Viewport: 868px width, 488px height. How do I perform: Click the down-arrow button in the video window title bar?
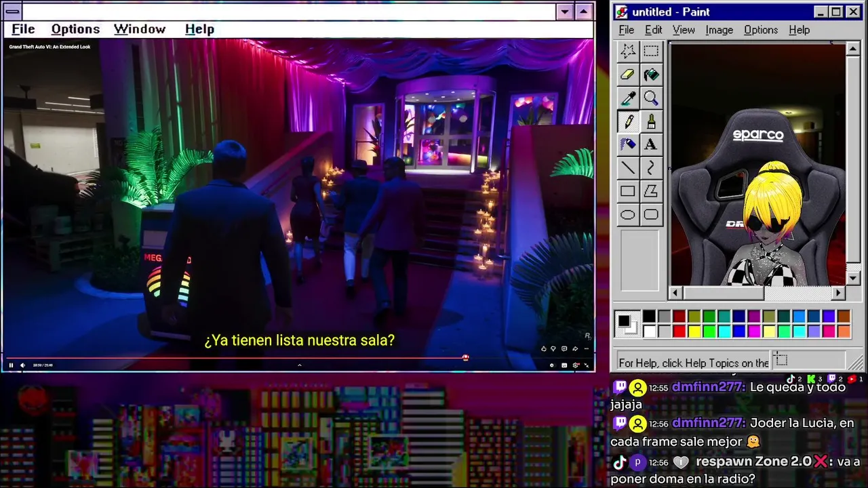[x=565, y=12]
